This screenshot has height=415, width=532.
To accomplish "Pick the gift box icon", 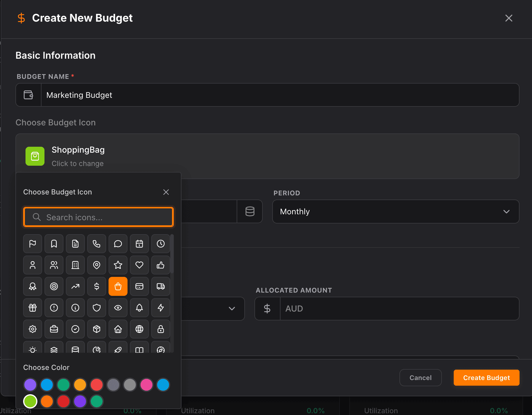I will (33, 308).
